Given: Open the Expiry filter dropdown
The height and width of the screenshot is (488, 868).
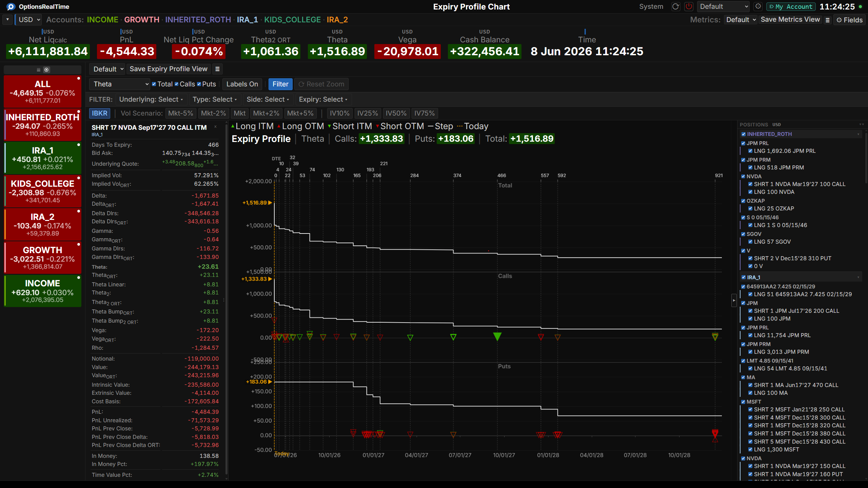Looking at the screenshot, I should [x=323, y=100].
